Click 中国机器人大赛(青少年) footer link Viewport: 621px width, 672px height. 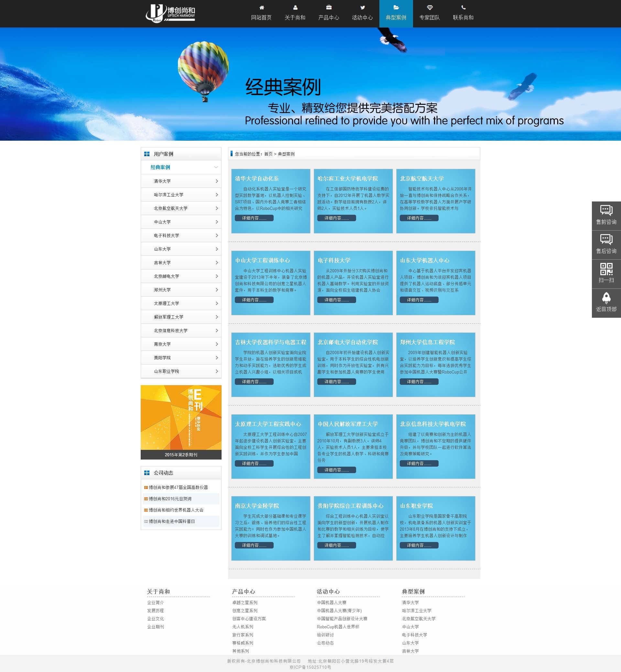(339, 611)
